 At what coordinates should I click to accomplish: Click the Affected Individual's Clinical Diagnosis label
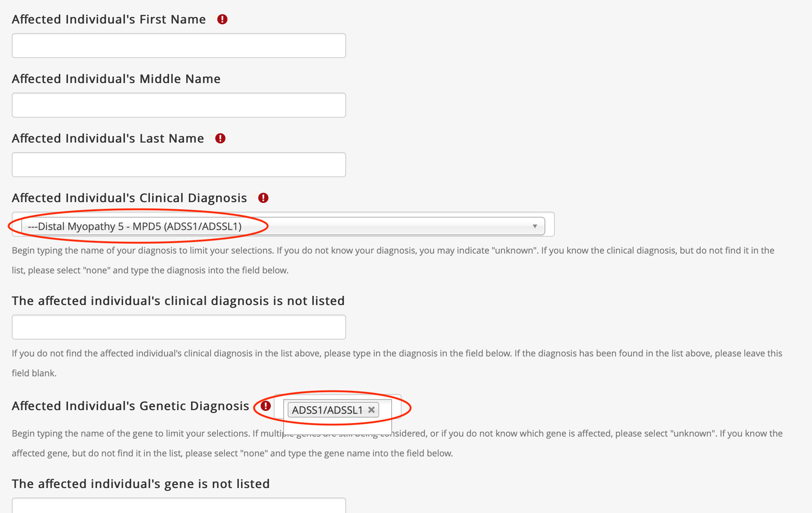tap(129, 198)
